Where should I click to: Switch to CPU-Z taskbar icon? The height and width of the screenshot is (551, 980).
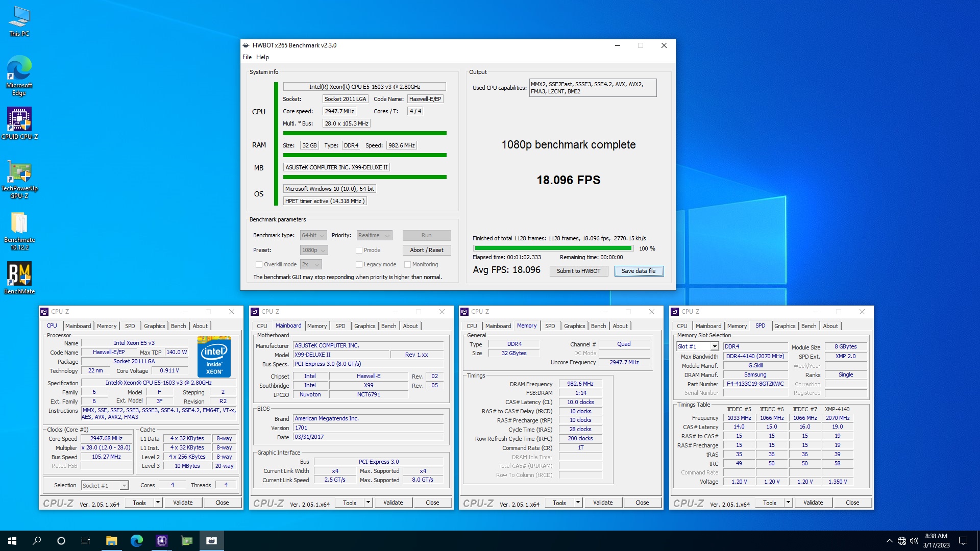pyautogui.click(x=161, y=541)
